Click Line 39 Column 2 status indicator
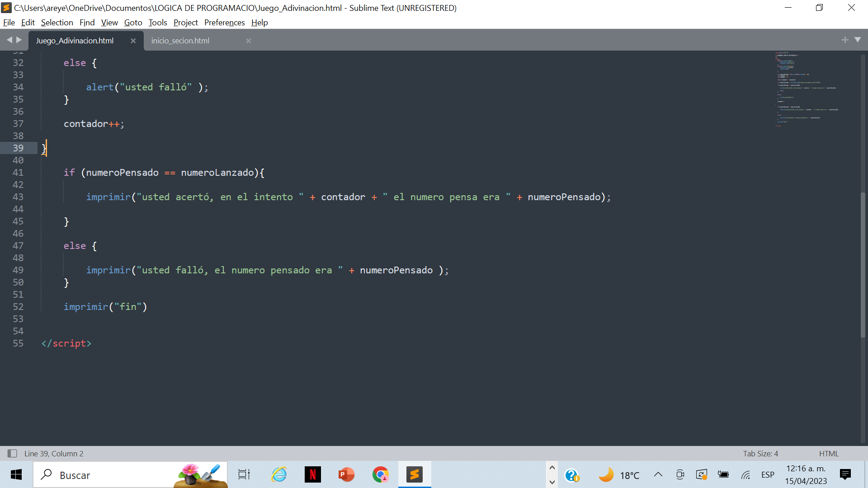This screenshot has height=488, width=868. pyautogui.click(x=52, y=454)
